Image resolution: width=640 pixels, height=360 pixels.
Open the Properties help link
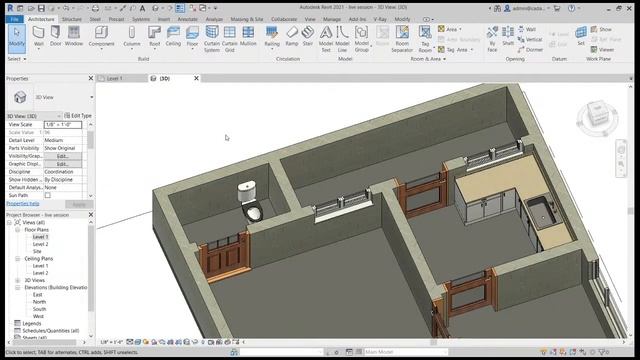(23, 203)
